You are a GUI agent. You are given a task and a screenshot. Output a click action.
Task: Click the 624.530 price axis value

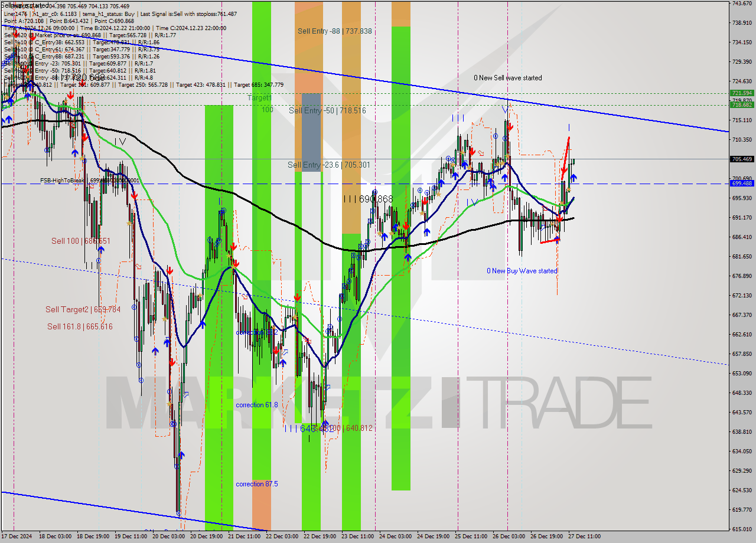tap(742, 490)
